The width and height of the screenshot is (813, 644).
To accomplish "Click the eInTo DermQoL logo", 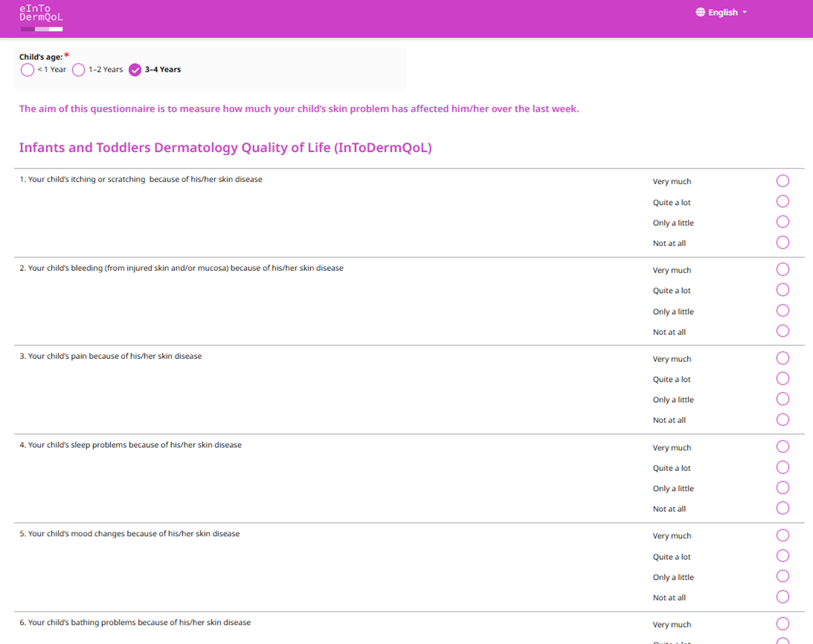I will (41, 18).
